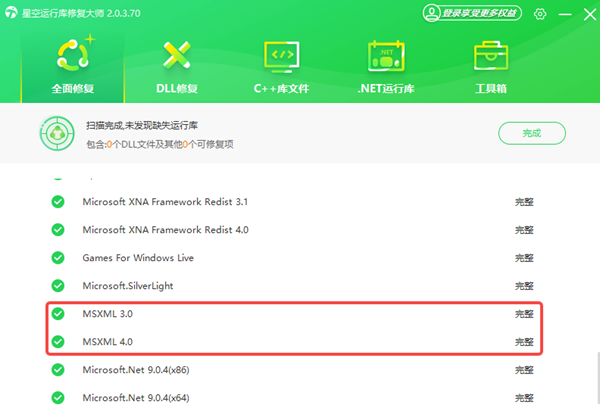Click 完整 status for Microsoft.SilverLight
600x411 pixels.
[524, 286]
